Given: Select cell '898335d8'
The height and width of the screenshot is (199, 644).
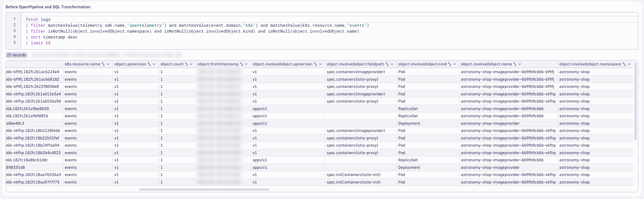Looking at the screenshot, I should (16, 167).
